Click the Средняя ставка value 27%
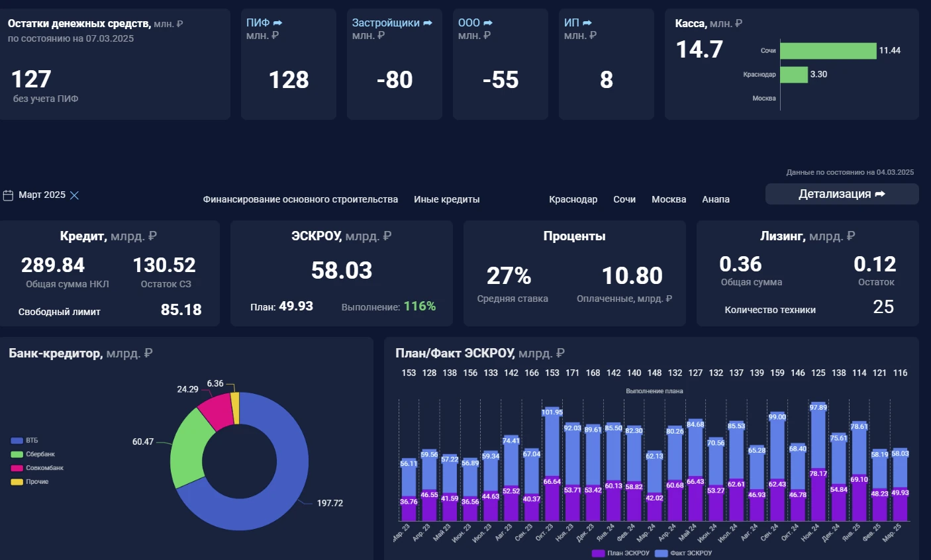This screenshot has width=931, height=560. click(x=509, y=276)
